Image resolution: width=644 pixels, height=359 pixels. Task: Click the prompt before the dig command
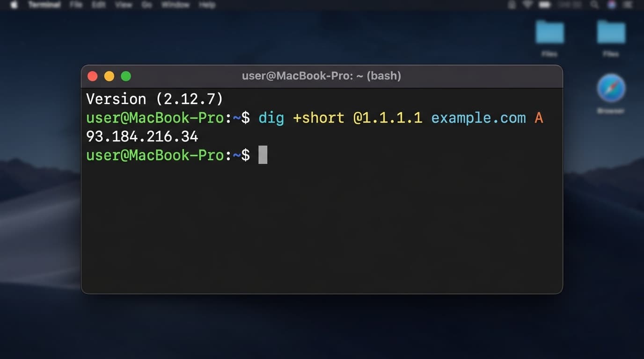168,118
